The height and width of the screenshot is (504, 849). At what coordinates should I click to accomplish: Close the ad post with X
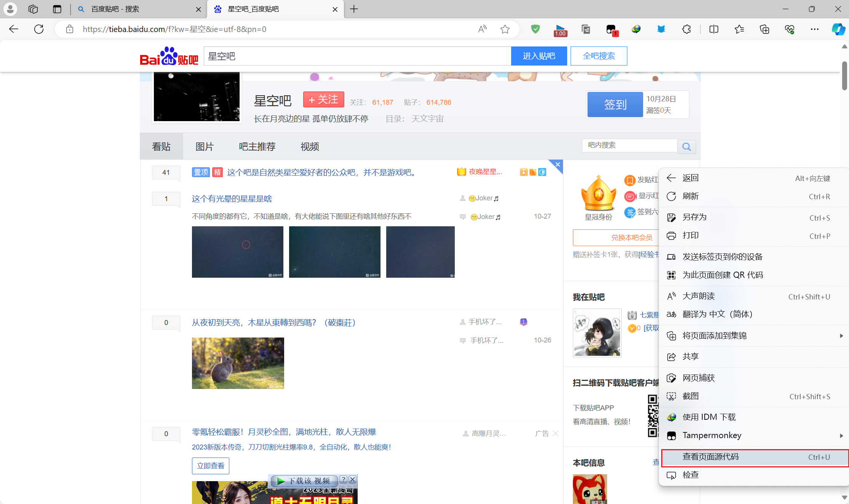pyautogui.click(x=556, y=434)
